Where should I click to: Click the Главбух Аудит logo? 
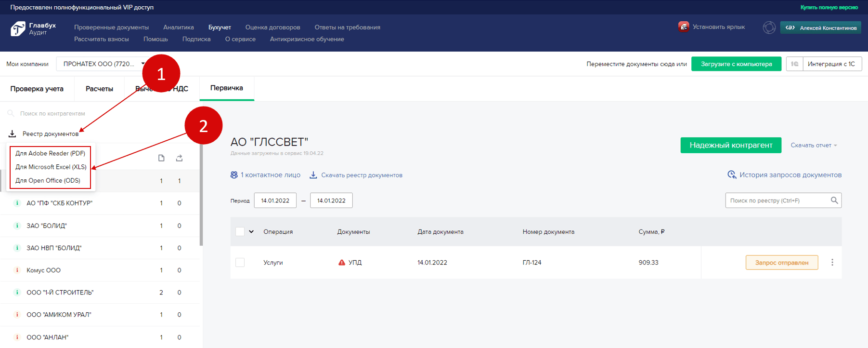coord(33,29)
